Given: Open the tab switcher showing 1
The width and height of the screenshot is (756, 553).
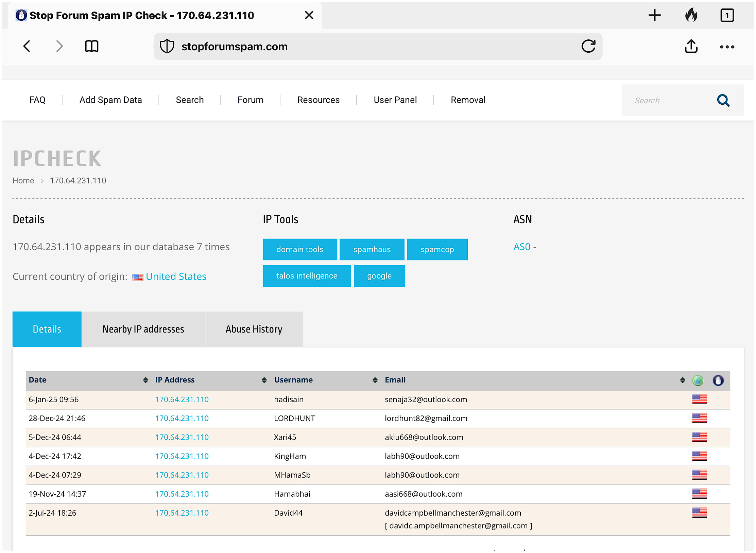Looking at the screenshot, I should click(x=727, y=15).
